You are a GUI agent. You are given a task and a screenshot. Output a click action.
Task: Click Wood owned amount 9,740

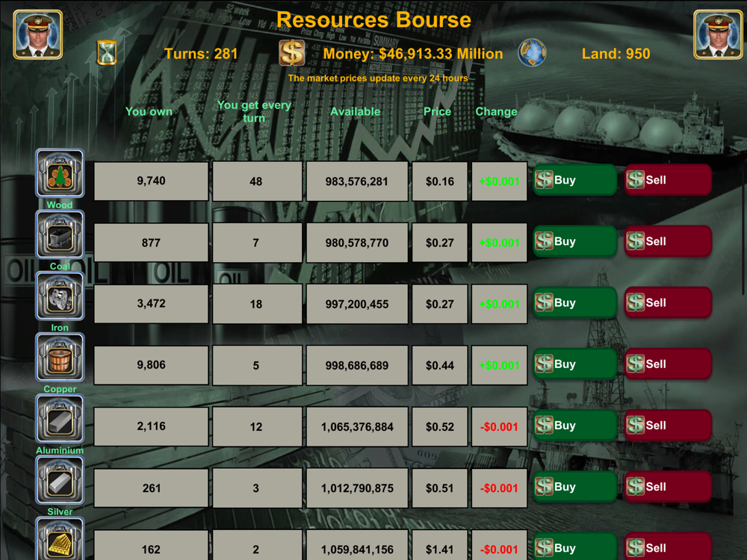pos(151,181)
